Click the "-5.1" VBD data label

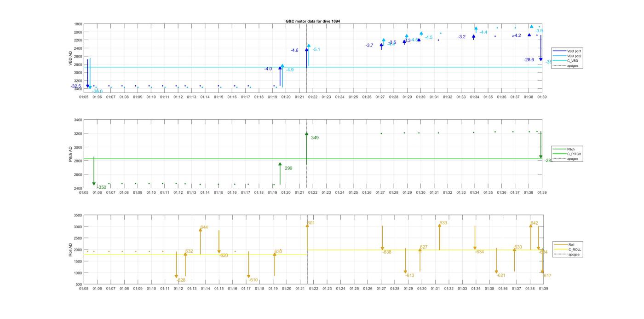[316, 49]
